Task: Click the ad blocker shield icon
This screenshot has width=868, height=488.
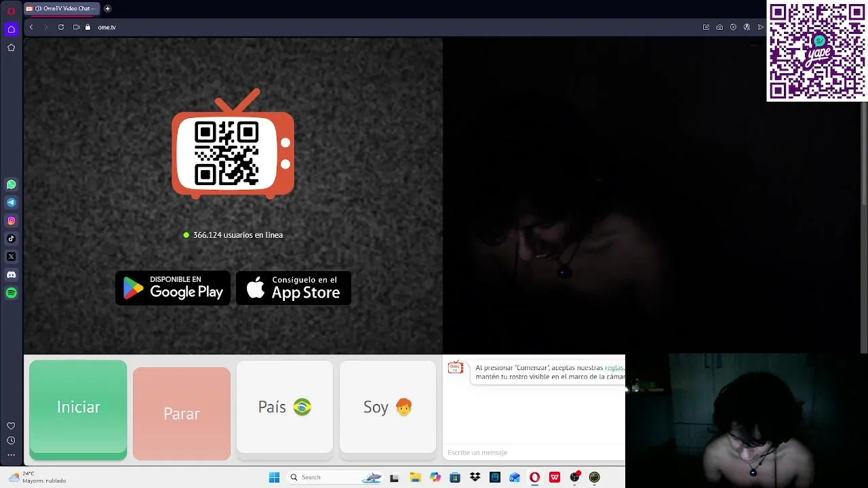Action: 733,27
